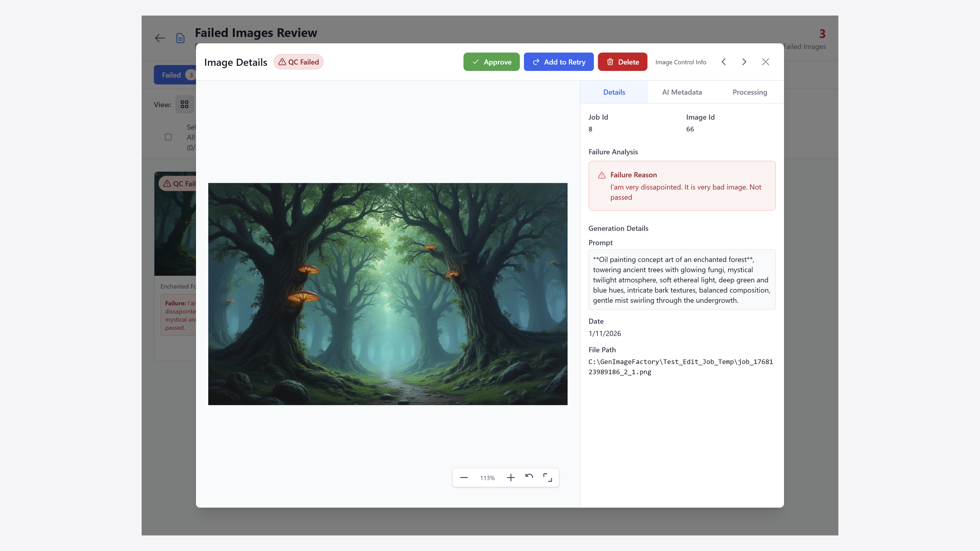Click the Image Control Info link
The height and width of the screenshot is (551, 980).
pos(681,62)
